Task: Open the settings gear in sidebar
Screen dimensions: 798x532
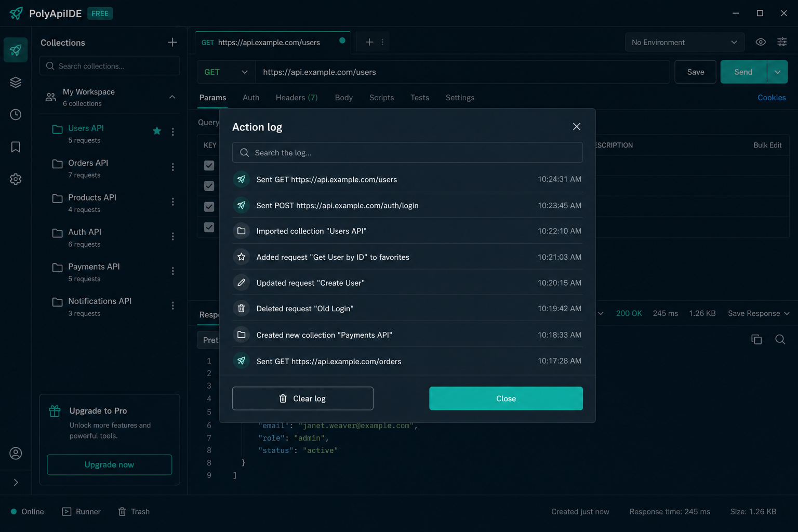Action: pos(16,179)
